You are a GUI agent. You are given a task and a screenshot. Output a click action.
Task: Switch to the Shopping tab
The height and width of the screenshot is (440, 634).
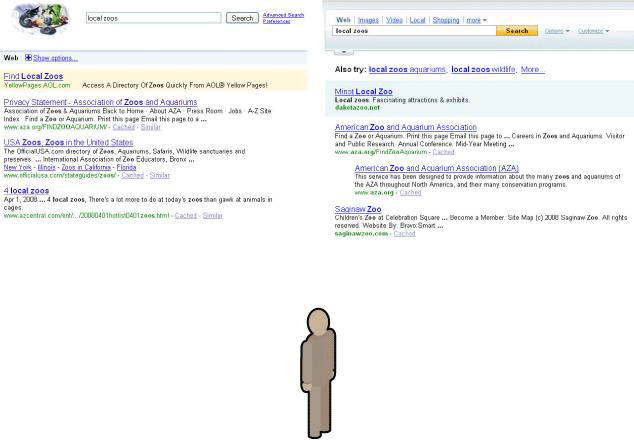coord(446,20)
